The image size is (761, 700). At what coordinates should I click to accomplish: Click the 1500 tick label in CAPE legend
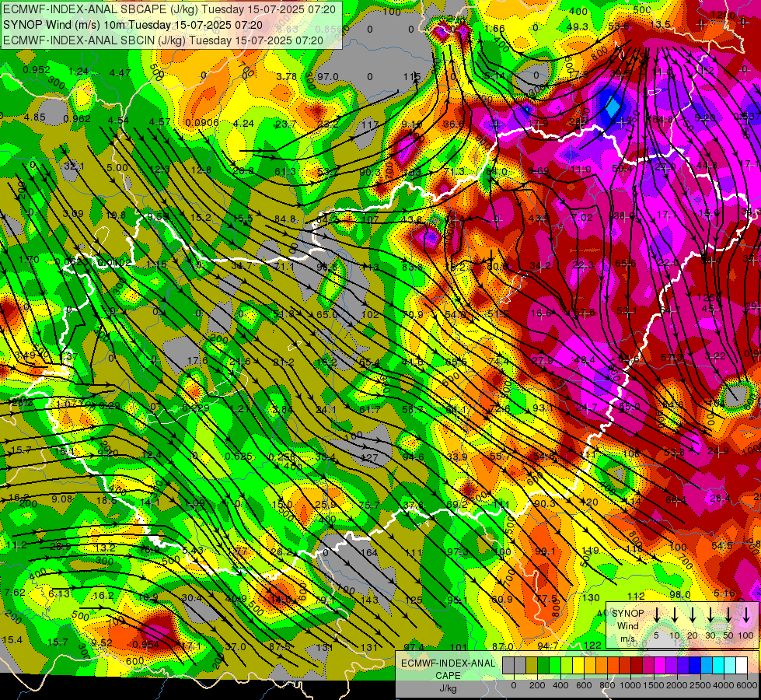pos(654,685)
